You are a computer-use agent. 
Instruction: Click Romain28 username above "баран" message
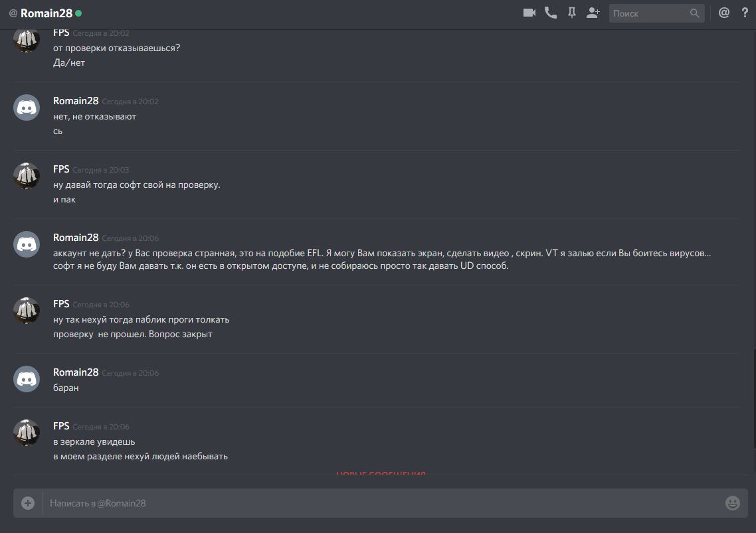(76, 372)
